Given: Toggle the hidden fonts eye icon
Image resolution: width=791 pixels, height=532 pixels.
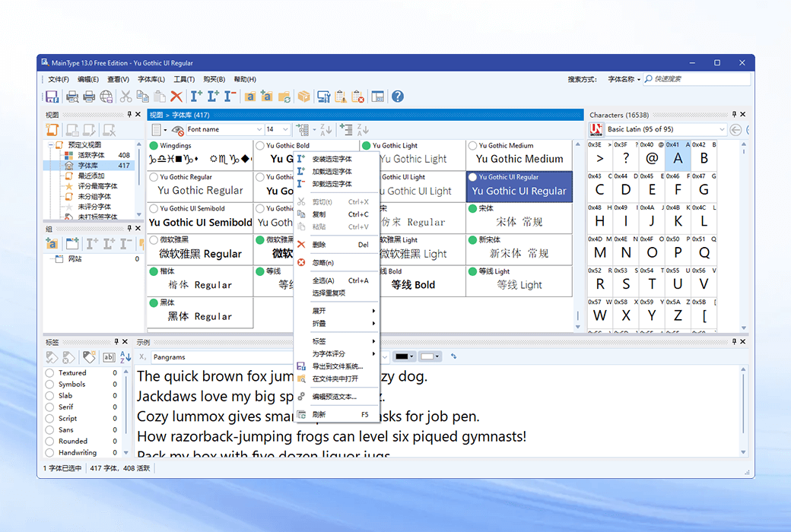Looking at the screenshot, I should pyautogui.click(x=177, y=130).
